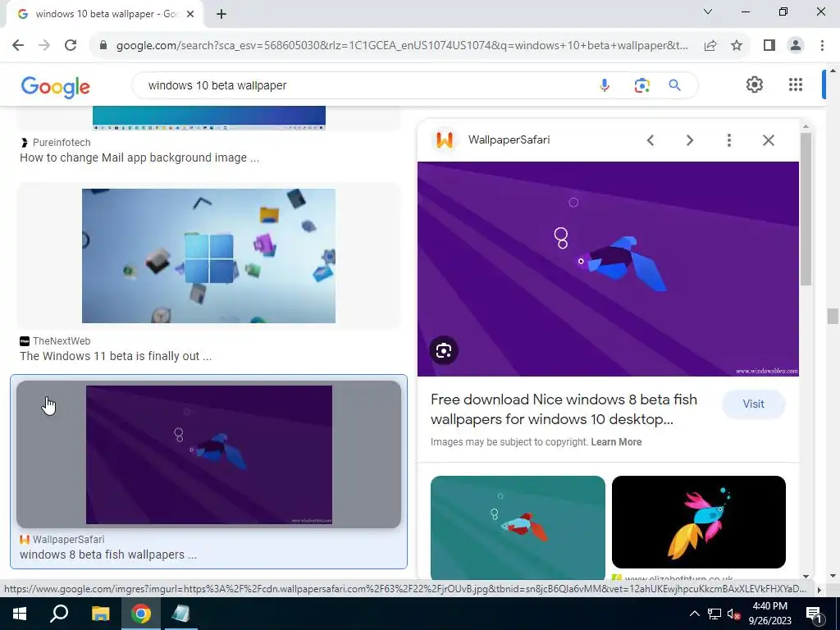Open The Windows 11 beta is finally out link
The height and width of the screenshot is (630, 840).
(116, 356)
